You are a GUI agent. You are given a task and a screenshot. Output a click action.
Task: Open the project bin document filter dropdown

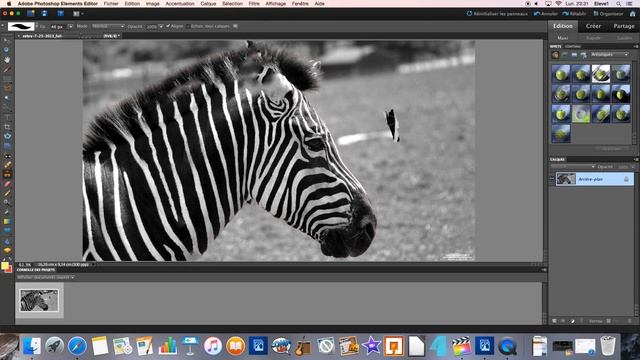click(46, 278)
